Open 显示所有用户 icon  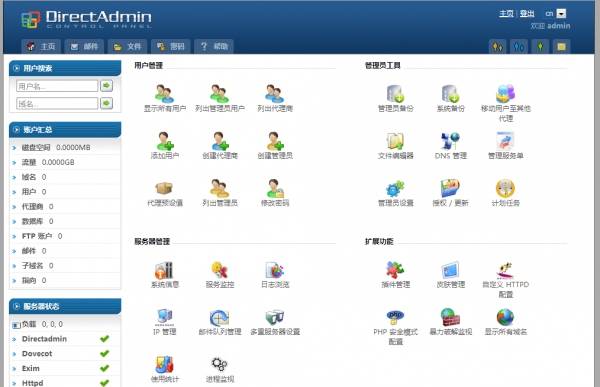pyautogui.click(x=165, y=94)
